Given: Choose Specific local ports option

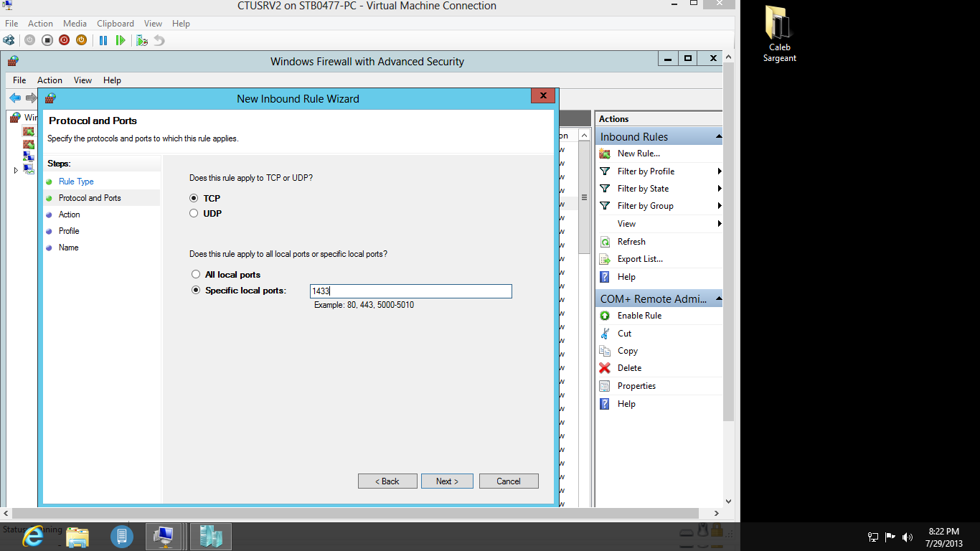Looking at the screenshot, I should (196, 291).
